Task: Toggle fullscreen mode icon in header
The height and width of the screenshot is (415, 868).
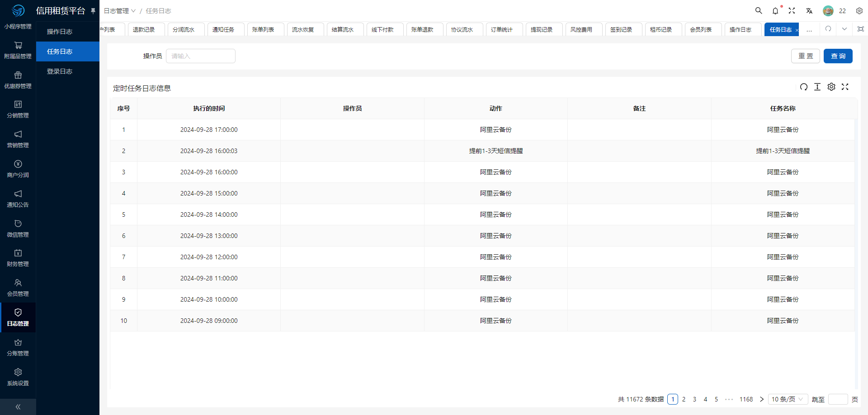Action: pos(792,11)
